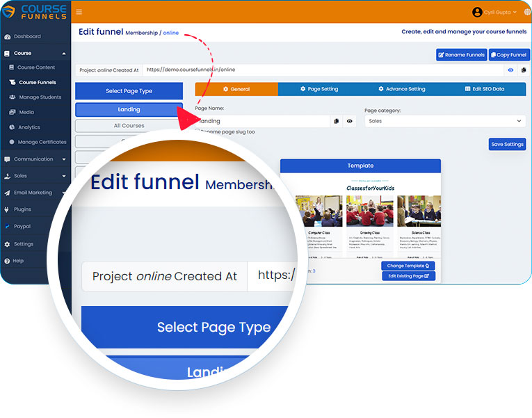Viewport: 532px width, 418px height.
Task: Select the All Courses page type
Action: (129, 125)
